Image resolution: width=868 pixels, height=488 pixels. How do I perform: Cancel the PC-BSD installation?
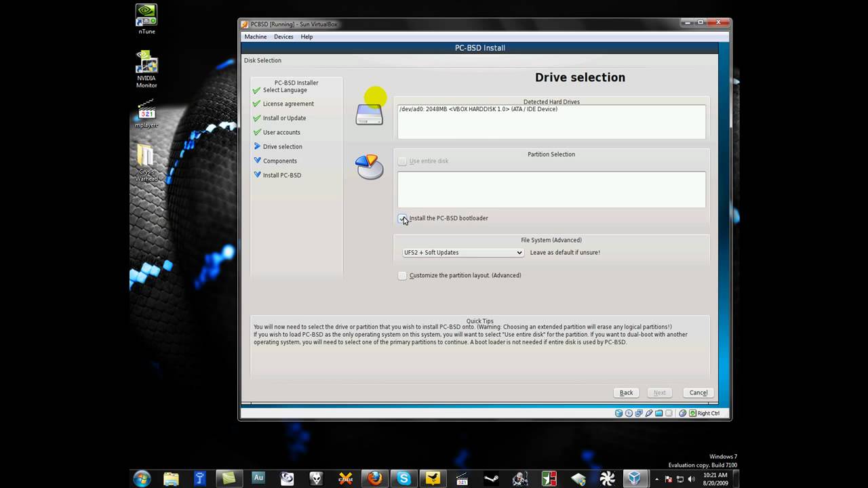pyautogui.click(x=698, y=392)
